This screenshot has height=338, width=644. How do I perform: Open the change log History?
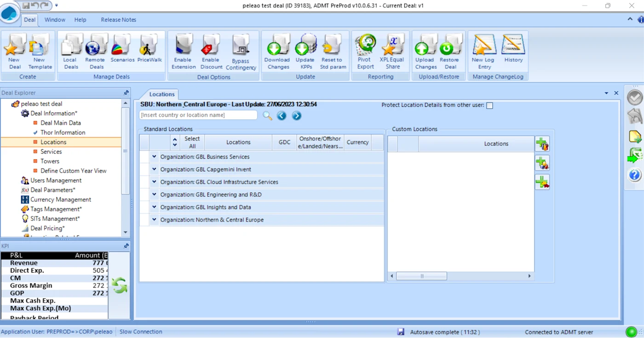[513, 49]
